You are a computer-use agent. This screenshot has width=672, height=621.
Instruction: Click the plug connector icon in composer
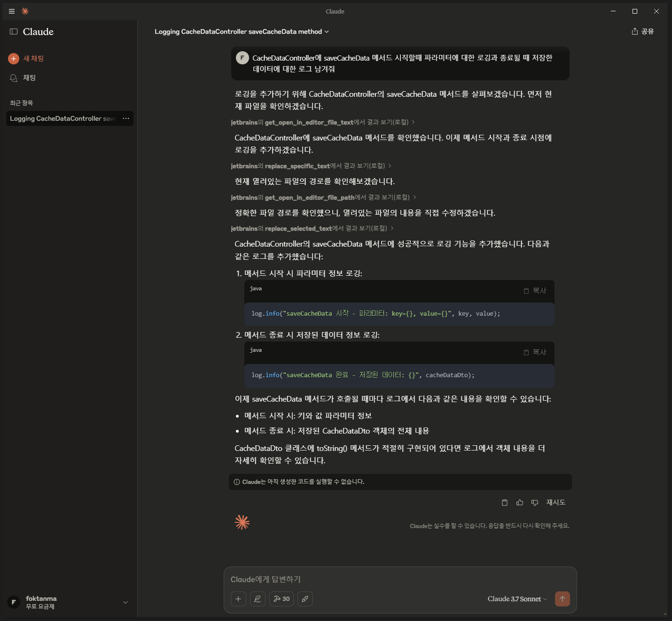305,599
